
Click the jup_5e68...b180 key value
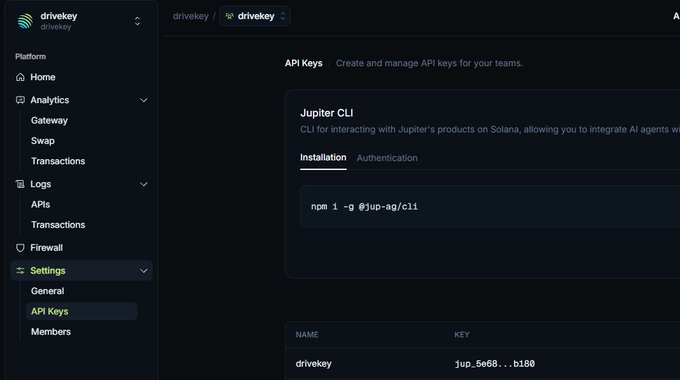tap(494, 364)
